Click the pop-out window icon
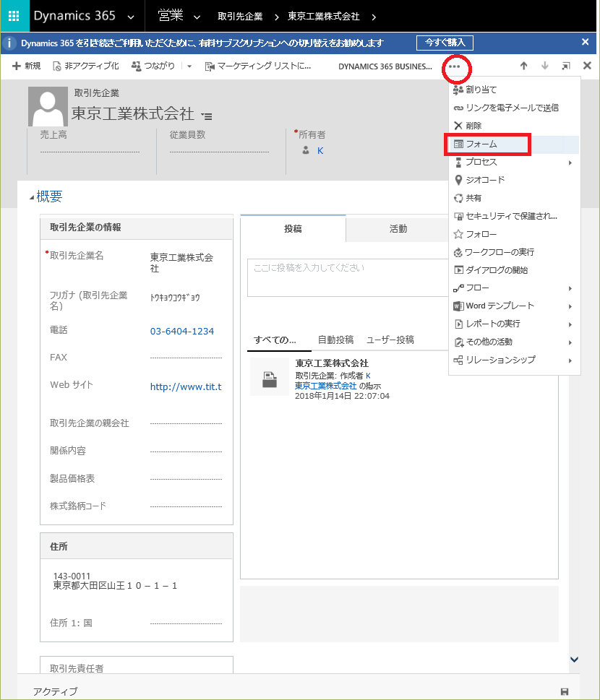 (x=565, y=66)
